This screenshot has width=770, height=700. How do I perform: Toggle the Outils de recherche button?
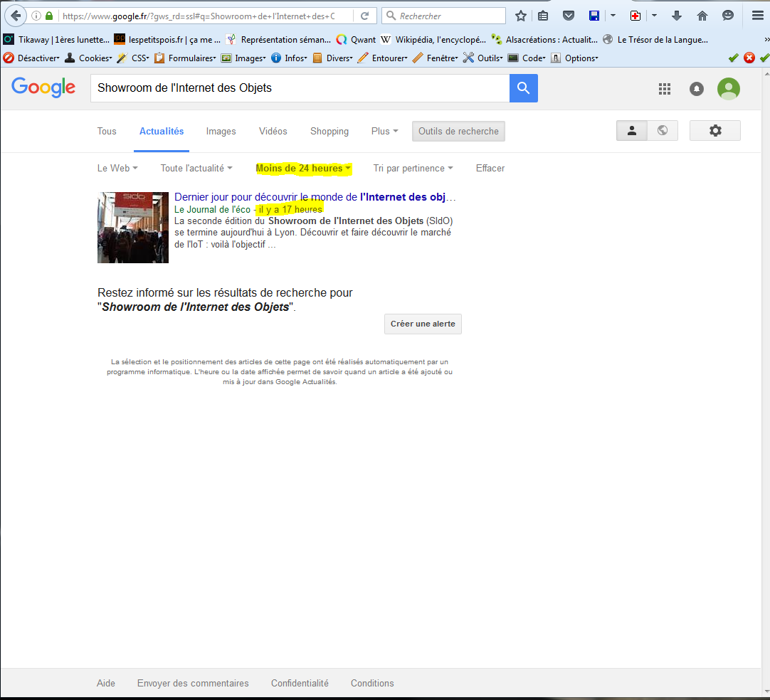click(x=458, y=131)
